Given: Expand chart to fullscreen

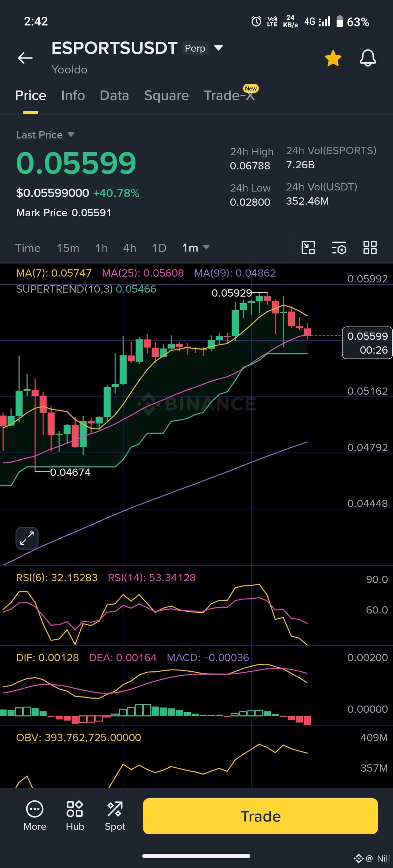Looking at the screenshot, I should [x=27, y=538].
